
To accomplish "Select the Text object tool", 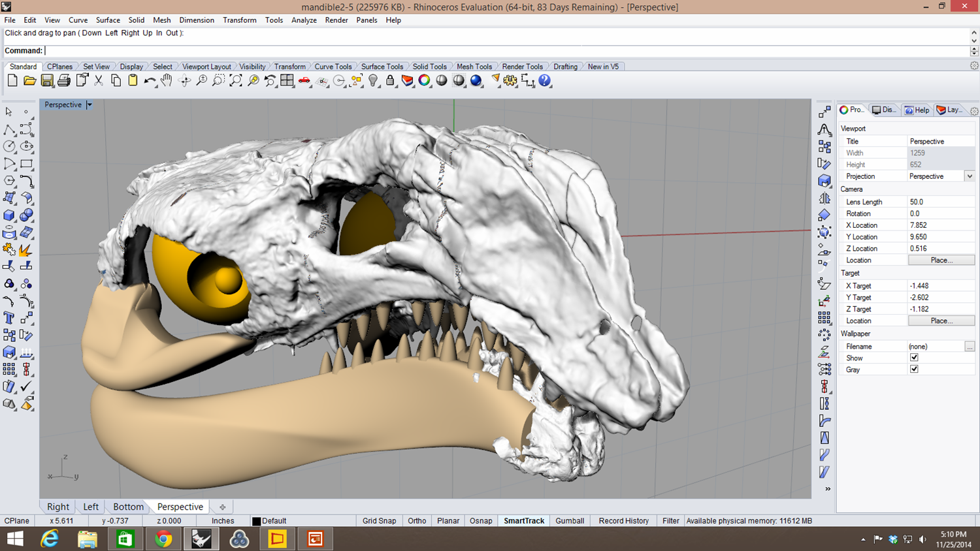I will click(9, 318).
